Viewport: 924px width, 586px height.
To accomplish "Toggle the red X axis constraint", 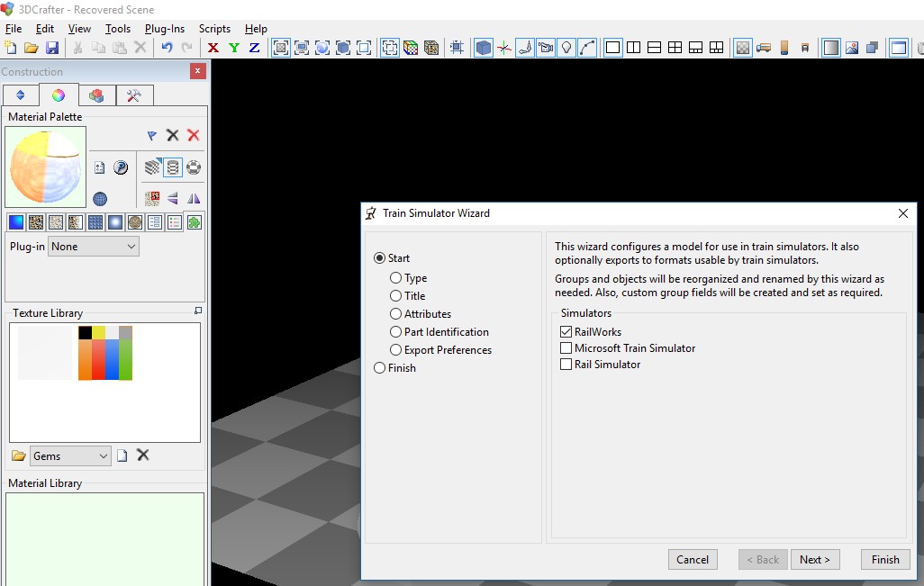I will tap(213, 48).
